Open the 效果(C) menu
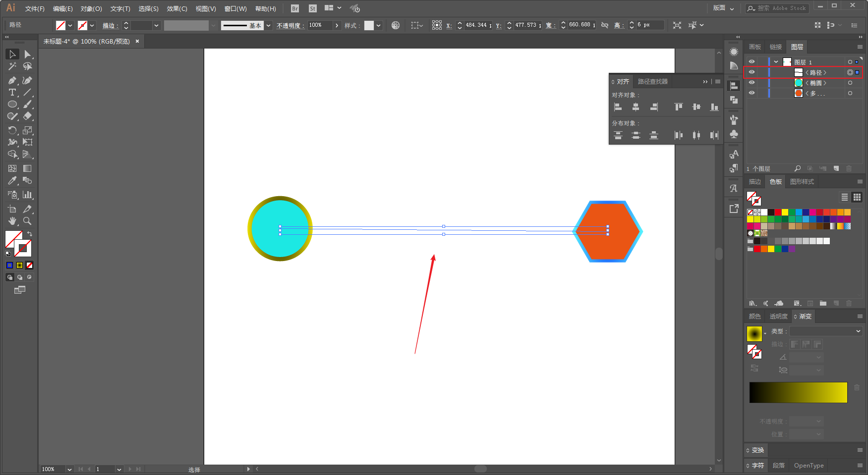The image size is (868, 475). (x=177, y=9)
